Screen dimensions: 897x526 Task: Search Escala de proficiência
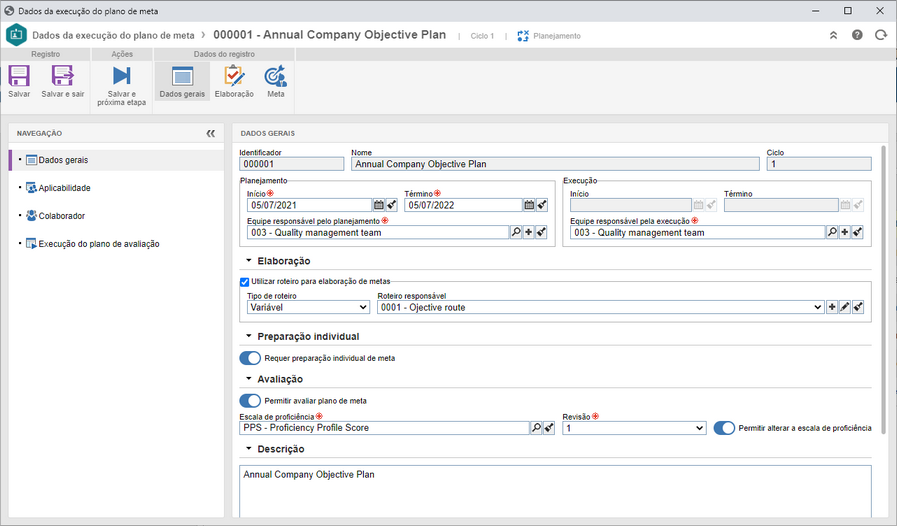coord(536,428)
